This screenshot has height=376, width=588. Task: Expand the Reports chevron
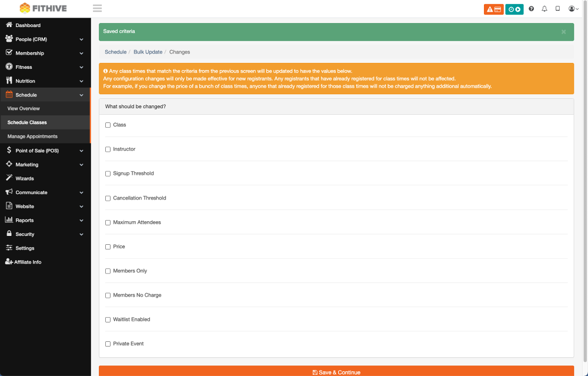(81, 220)
